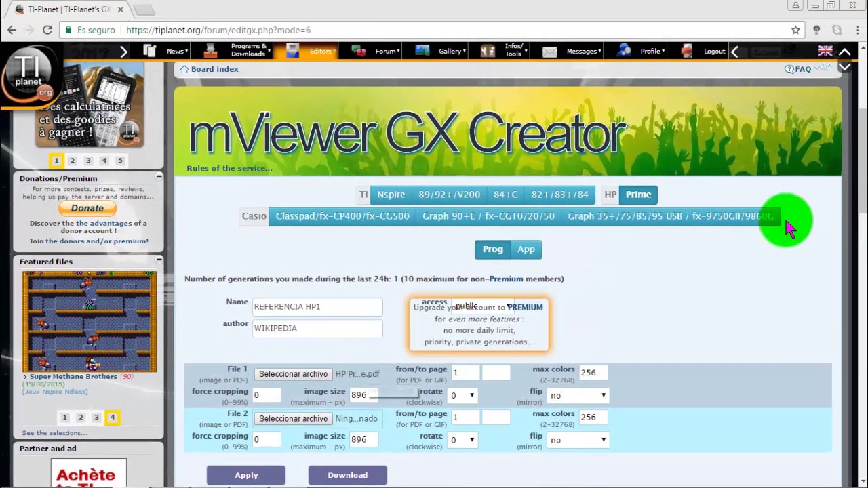868x488 pixels.
Task: Click the Donate button
Action: (87, 208)
